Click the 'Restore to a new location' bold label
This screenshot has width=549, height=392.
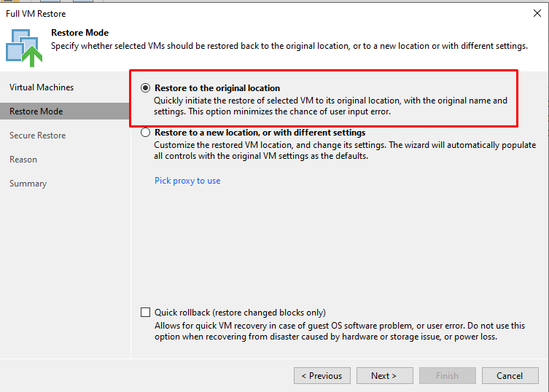coord(260,133)
